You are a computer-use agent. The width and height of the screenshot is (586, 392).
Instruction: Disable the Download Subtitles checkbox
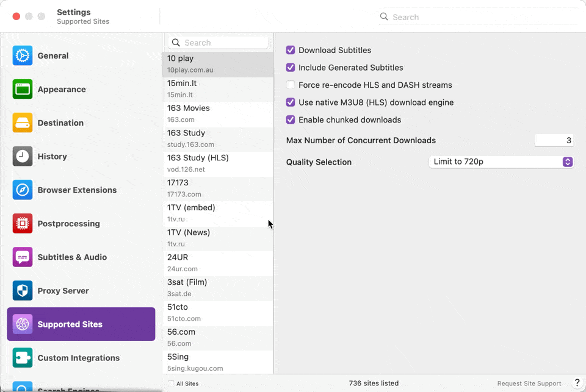291,50
